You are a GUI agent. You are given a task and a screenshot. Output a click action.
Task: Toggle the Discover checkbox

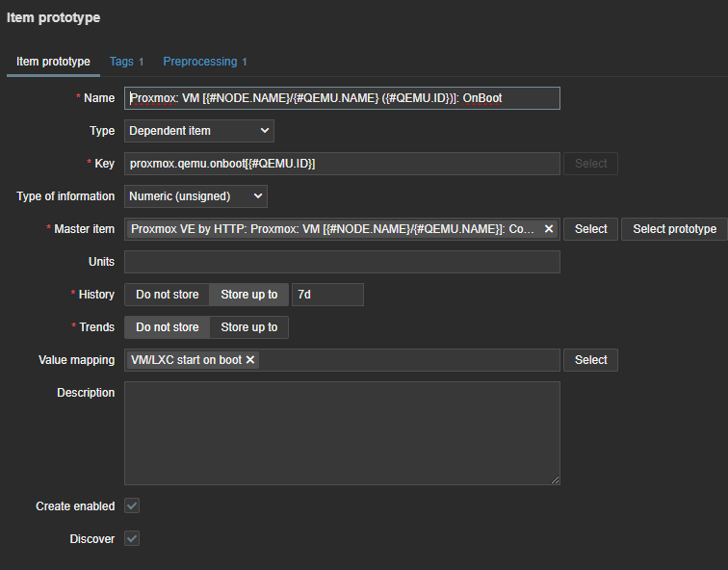(132, 539)
